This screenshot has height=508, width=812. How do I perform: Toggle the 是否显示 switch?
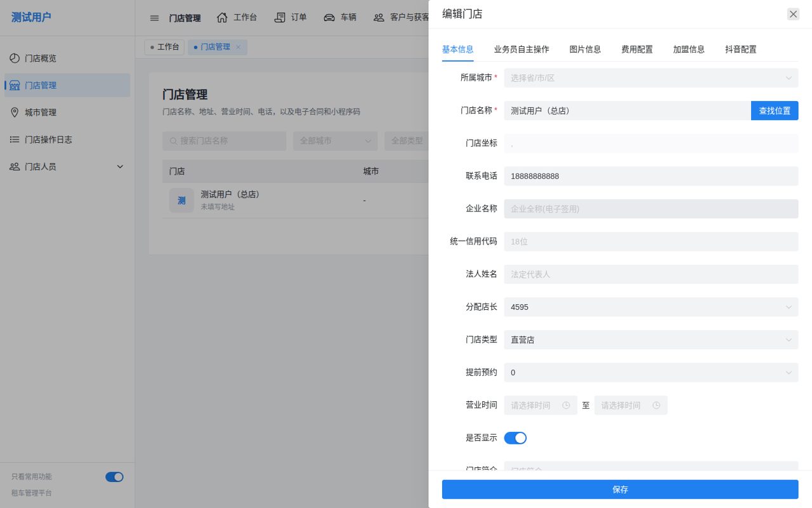coord(515,438)
